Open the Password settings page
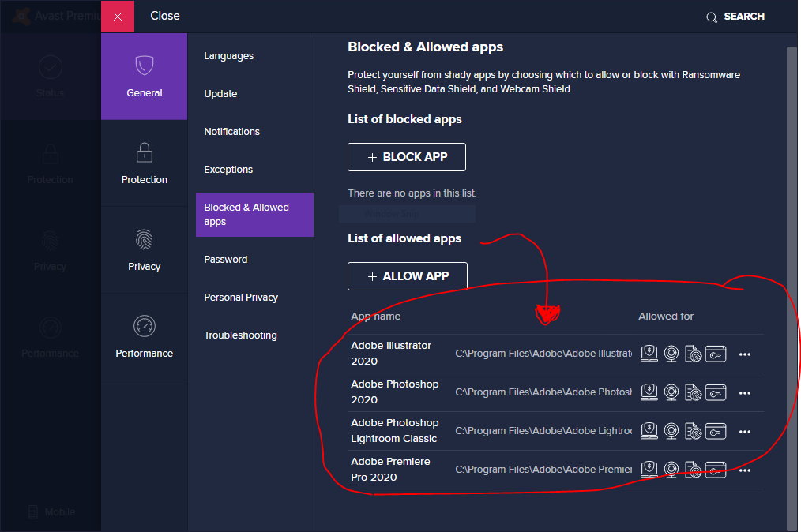 click(x=226, y=260)
